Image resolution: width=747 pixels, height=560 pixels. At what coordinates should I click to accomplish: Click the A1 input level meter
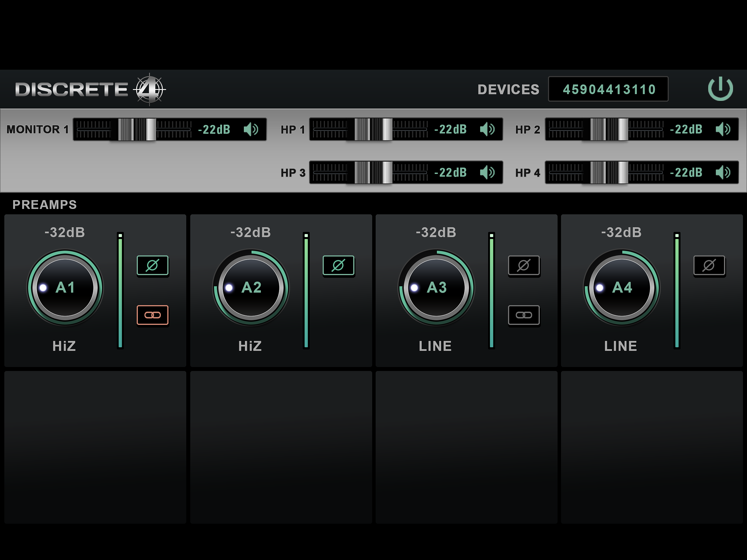(120, 290)
